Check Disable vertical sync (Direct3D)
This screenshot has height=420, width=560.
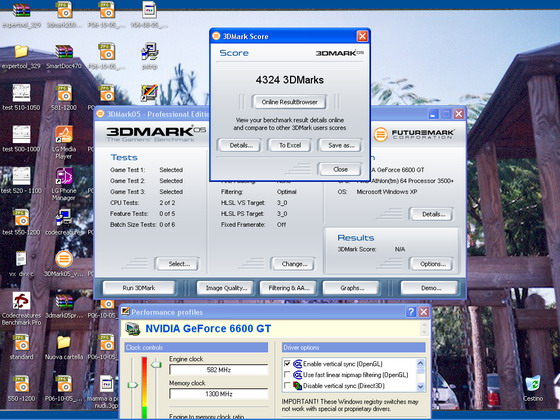click(287, 385)
